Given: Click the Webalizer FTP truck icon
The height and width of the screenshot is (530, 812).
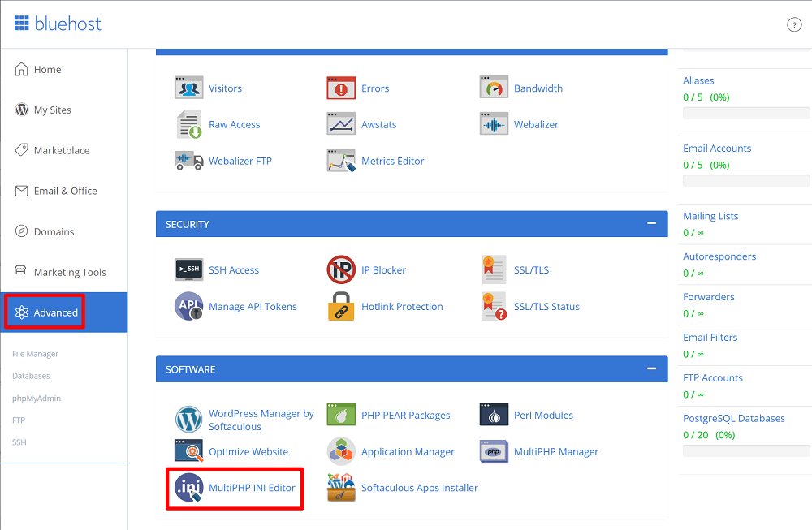Looking at the screenshot, I should (x=188, y=161).
